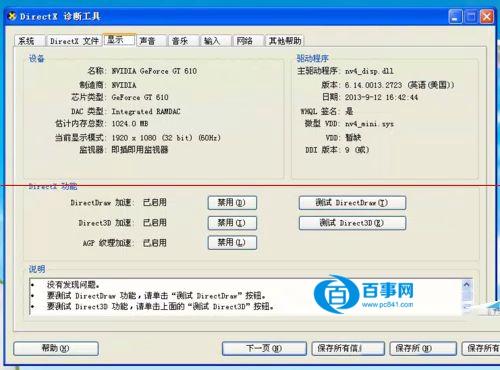This screenshot has height=370, width=500.
Task: Disable Direct3D acceleration with 禁用(I)
Action: (x=232, y=223)
